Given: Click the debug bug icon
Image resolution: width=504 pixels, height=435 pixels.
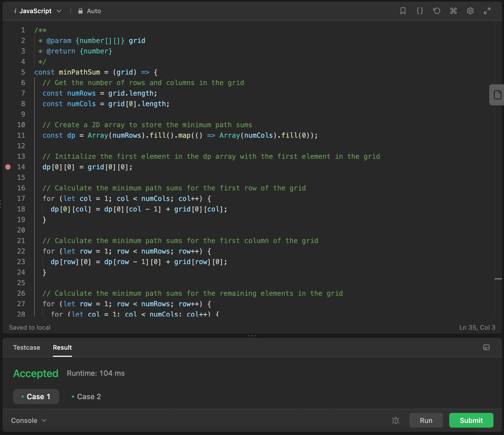Looking at the screenshot, I should tap(395, 421).
